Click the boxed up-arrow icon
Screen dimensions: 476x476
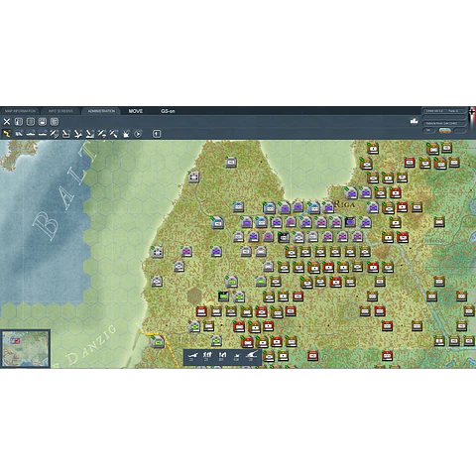pos(157,134)
